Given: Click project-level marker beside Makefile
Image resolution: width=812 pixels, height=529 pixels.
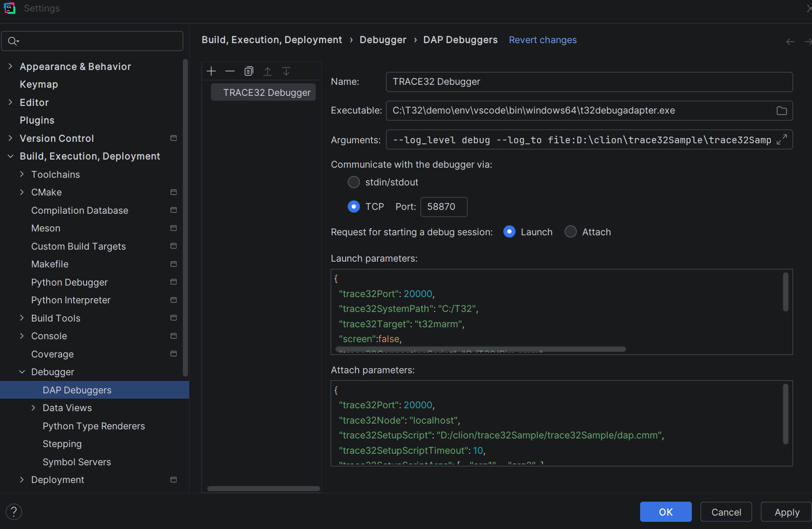Looking at the screenshot, I should coord(173,264).
